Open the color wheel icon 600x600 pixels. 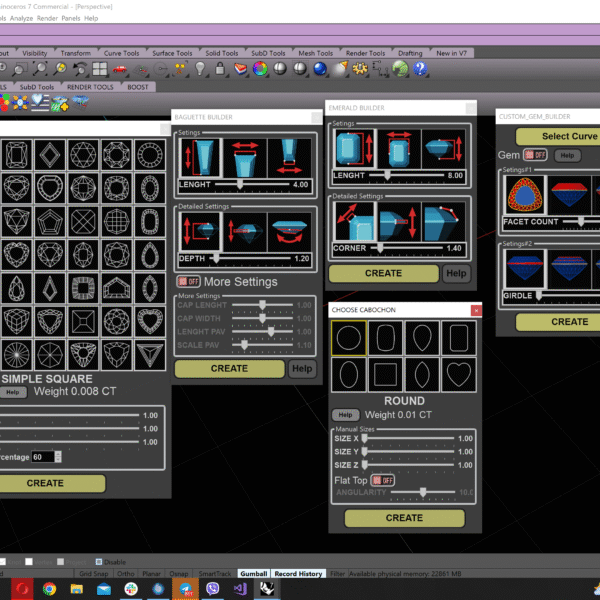[260, 69]
